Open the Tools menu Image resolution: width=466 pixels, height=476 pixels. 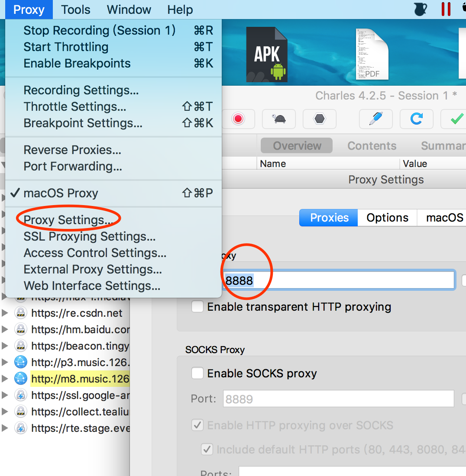[x=76, y=10]
